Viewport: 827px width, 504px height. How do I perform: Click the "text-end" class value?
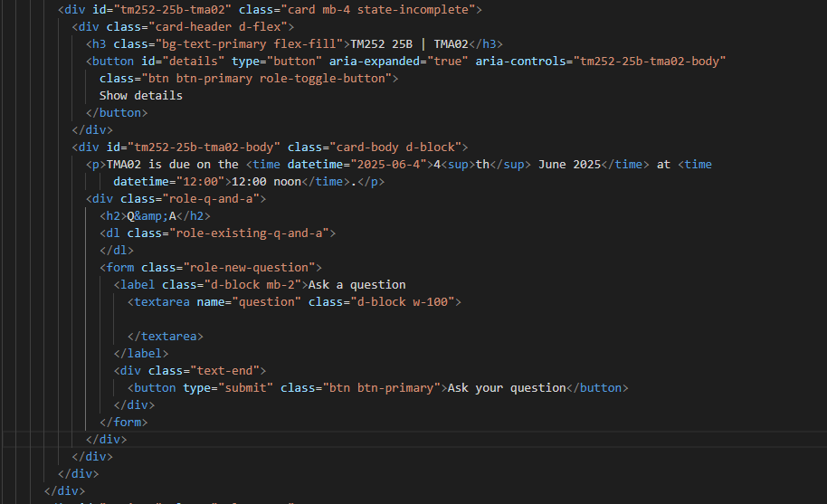(224, 371)
